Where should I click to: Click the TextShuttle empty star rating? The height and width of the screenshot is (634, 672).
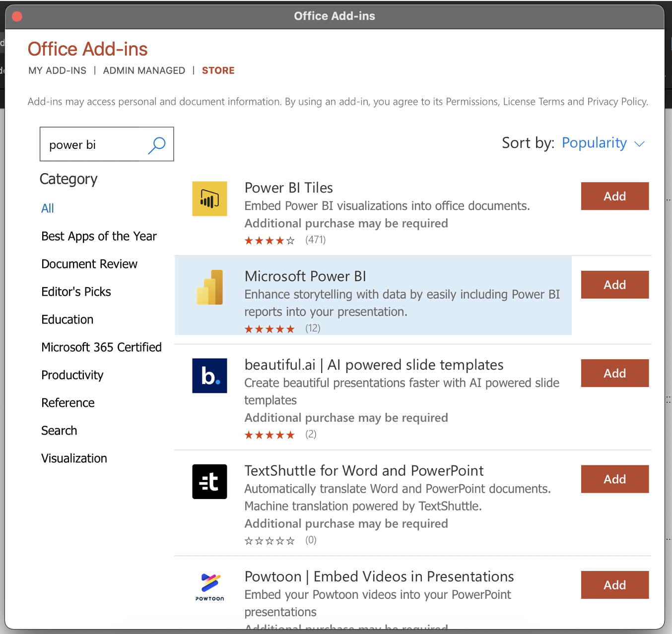click(269, 541)
